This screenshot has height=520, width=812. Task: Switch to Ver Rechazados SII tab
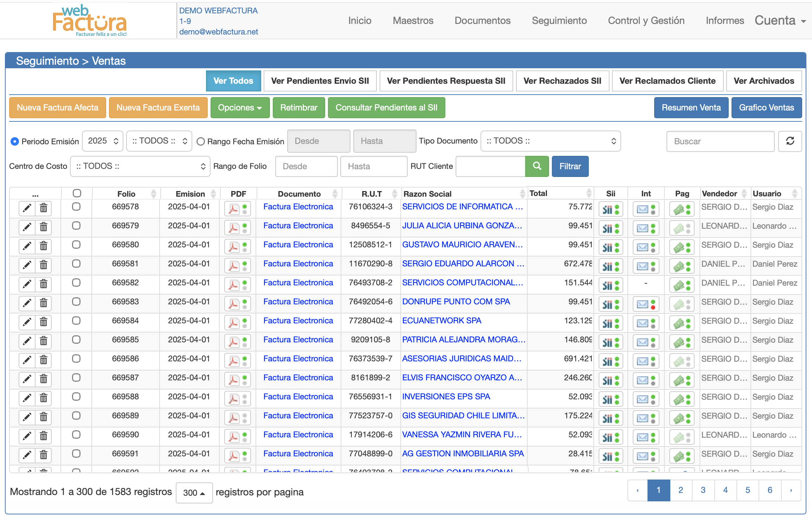pos(562,81)
